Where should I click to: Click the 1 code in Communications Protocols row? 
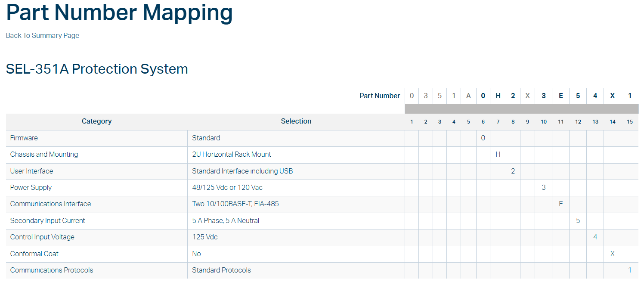click(630, 270)
